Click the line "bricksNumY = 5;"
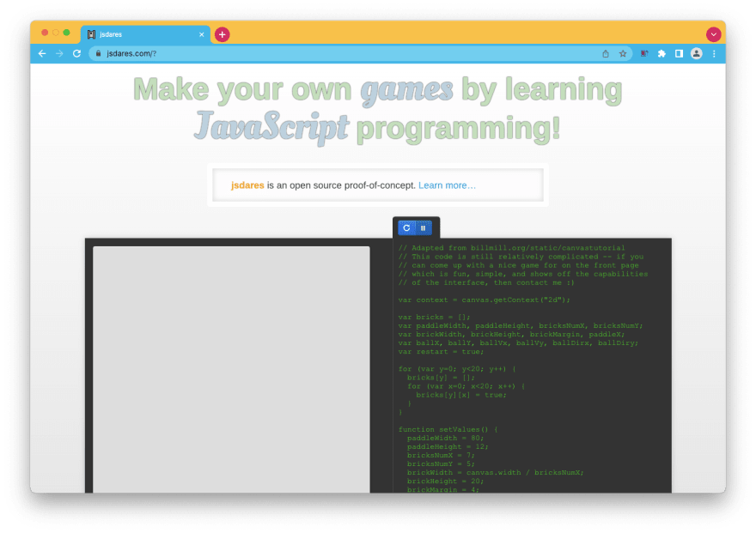 441,463
